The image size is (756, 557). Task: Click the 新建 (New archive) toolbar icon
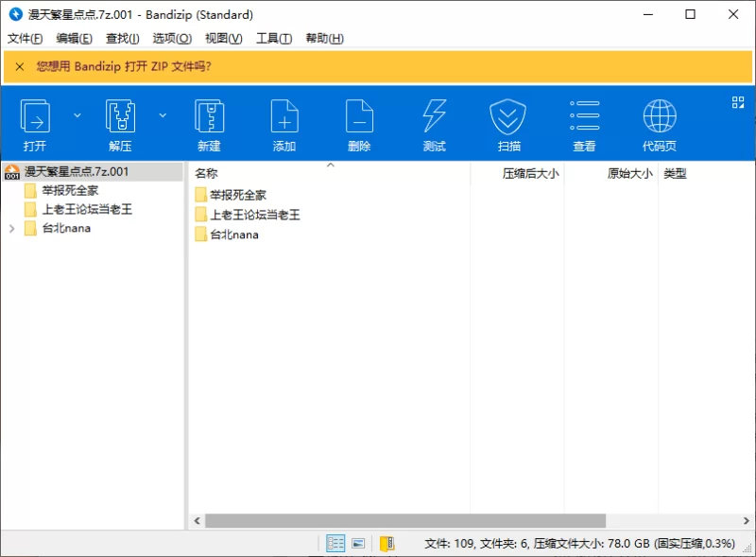pyautogui.click(x=209, y=115)
